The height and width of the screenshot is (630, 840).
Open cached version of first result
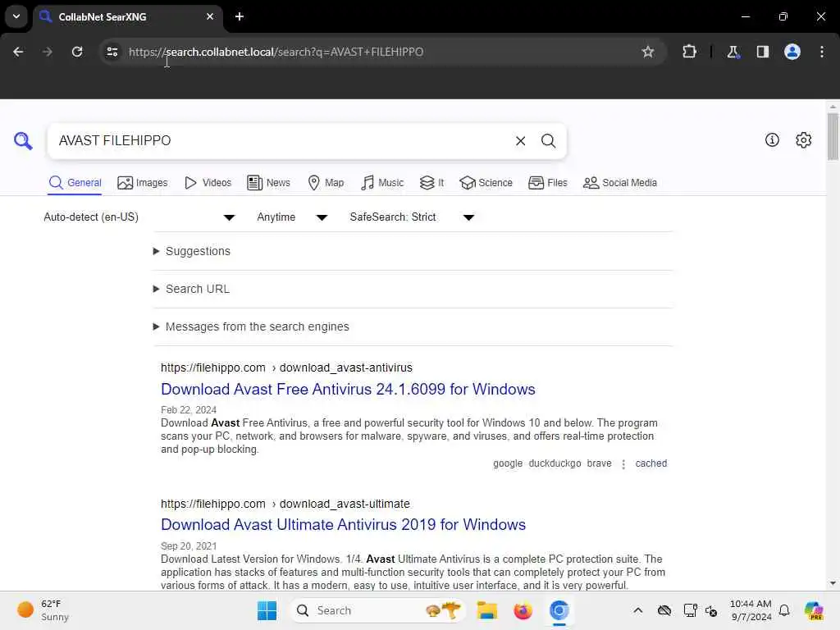pyautogui.click(x=651, y=463)
